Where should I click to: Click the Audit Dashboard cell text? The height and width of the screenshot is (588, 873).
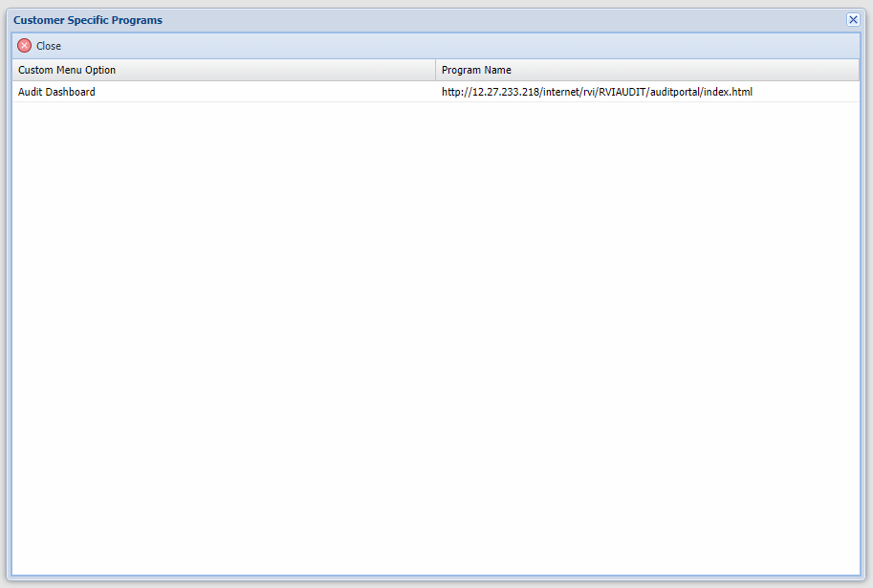click(x=55, y=92)
